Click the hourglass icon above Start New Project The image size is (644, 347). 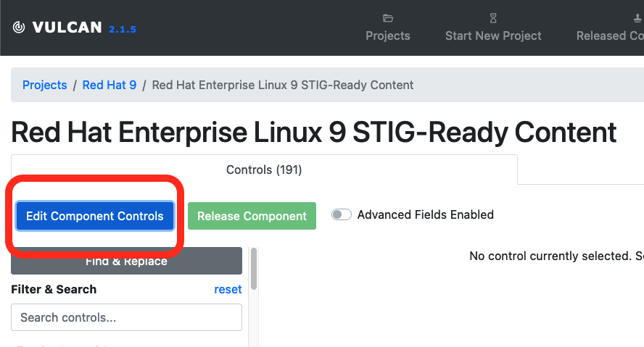click(x=493, y=18)
